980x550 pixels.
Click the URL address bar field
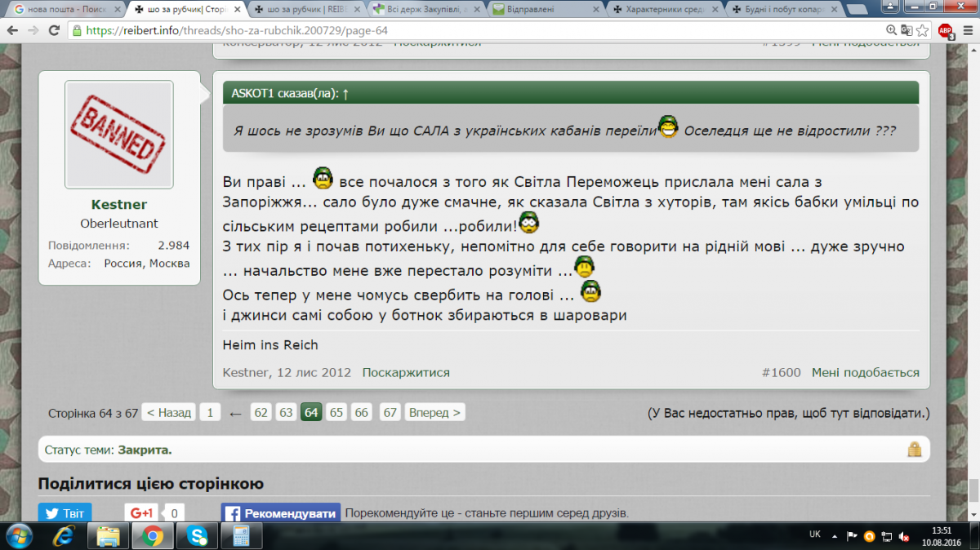point(479,30)
